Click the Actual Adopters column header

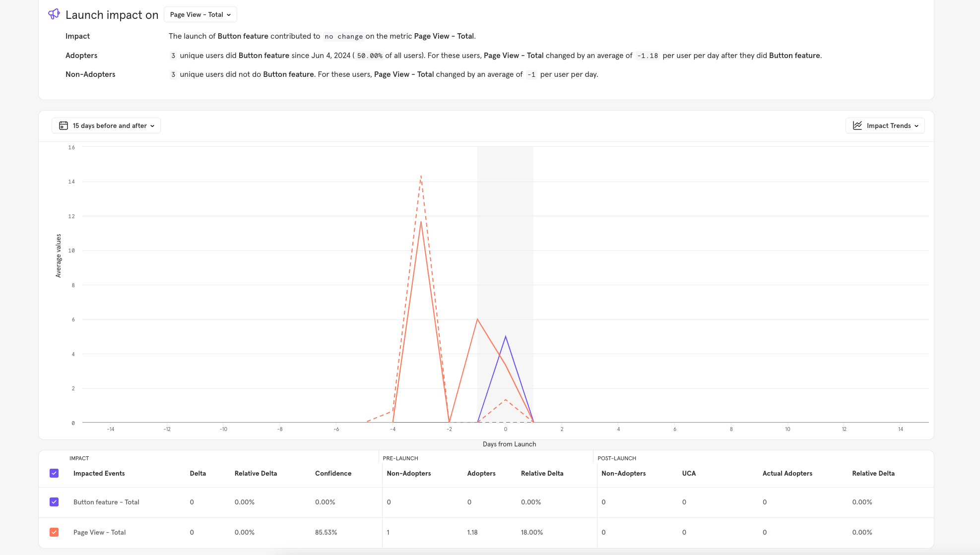[x=787, y=473]
